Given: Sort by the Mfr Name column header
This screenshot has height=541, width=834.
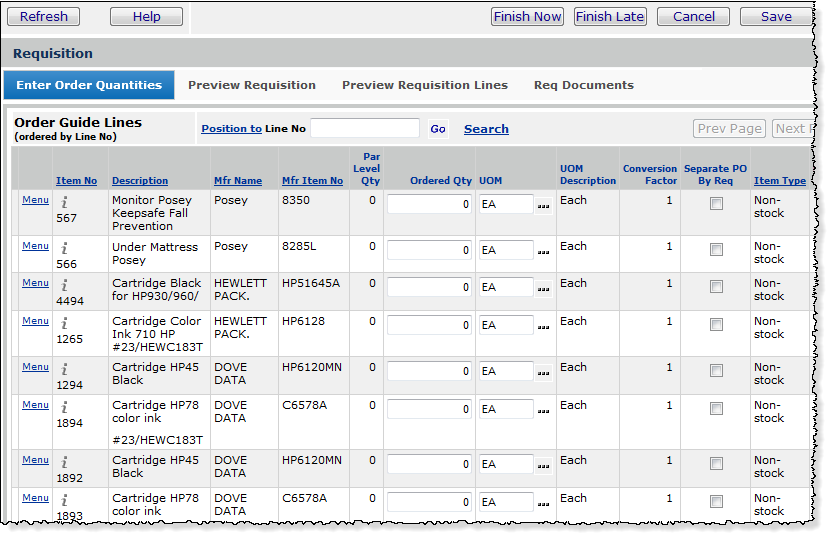Looking at the screenshot, I should click(x=238, y=181).
